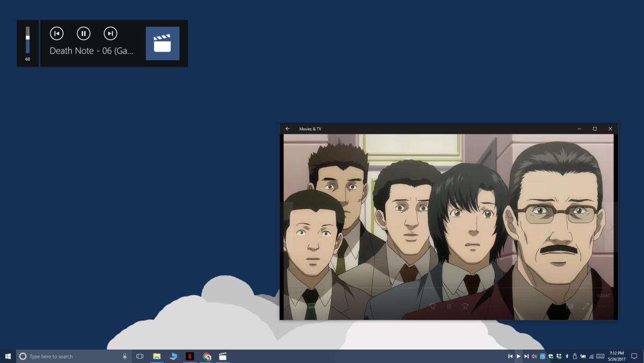
Task: Click the Movies & TV clapperboard thumbnail
Action: 163,43
